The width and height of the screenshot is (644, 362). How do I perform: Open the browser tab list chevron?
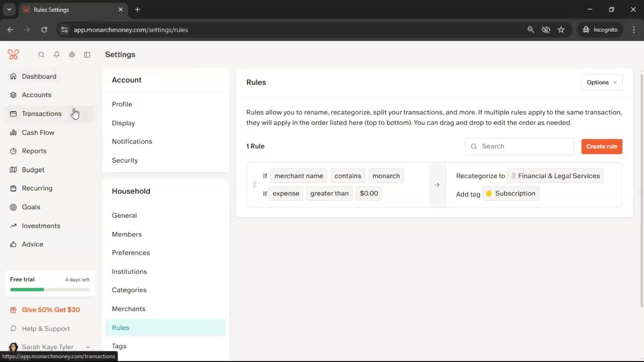pos(9,9)
